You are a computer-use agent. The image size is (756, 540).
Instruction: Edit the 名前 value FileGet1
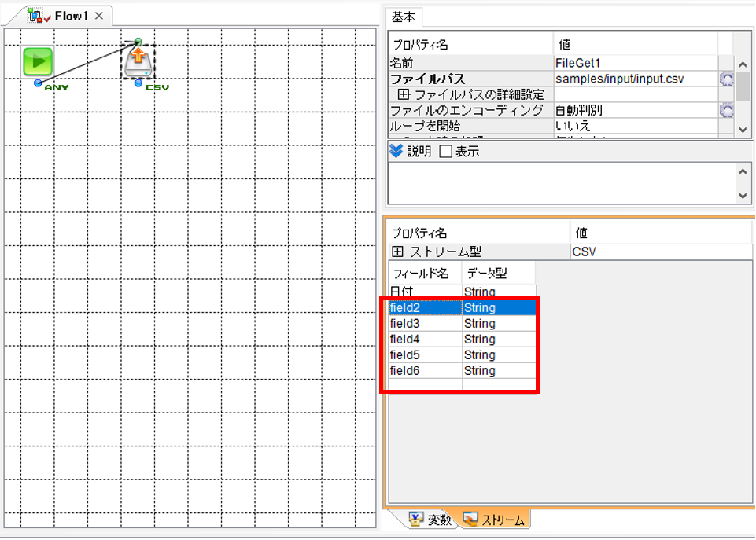point(636,63)
